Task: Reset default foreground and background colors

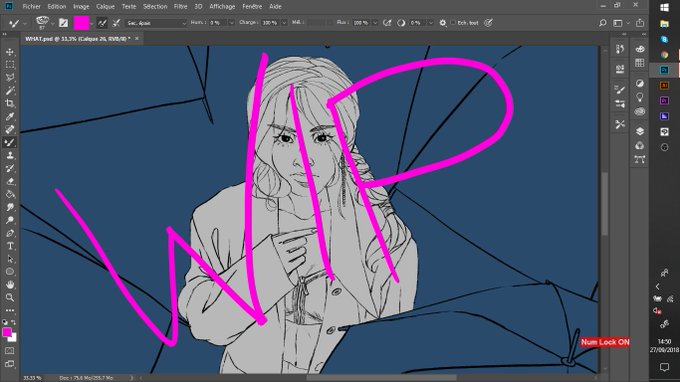Action: pyautogui.click(x=5, y=322)
